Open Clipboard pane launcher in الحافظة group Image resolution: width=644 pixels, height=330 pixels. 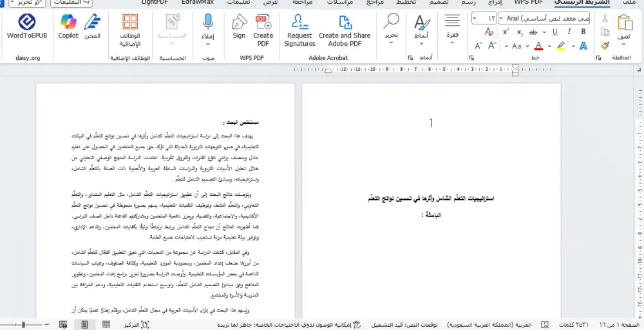(x=598, y=58)
